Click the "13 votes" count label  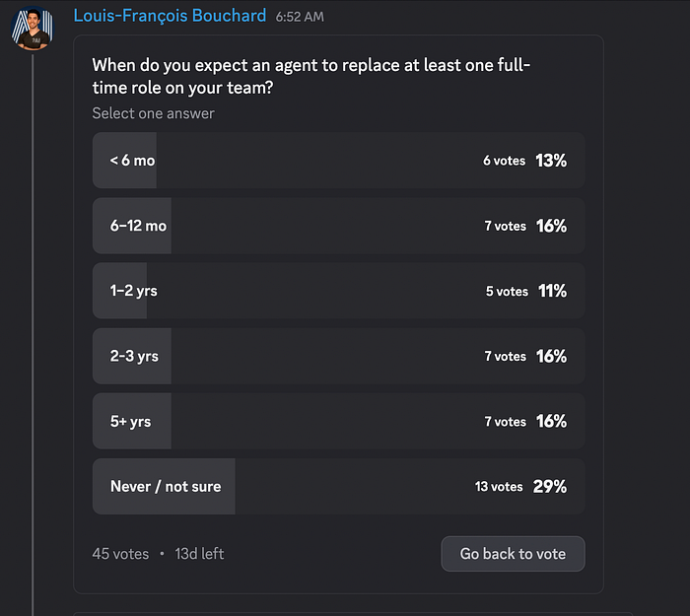(x=499, y=487)
